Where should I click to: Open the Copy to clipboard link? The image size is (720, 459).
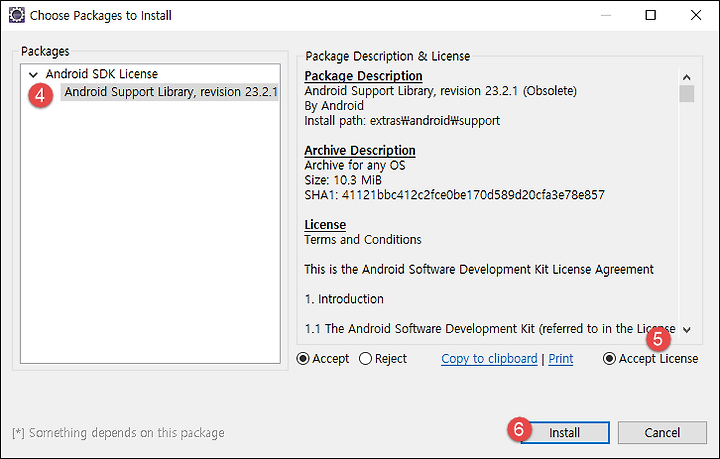click(x=489, y=358)
